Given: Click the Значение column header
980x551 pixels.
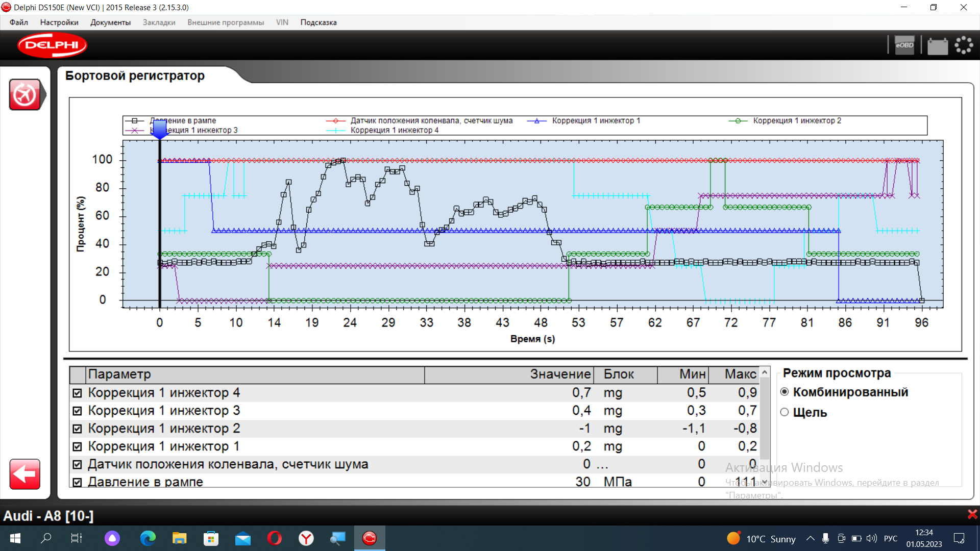Looking at the screenshot, I should click(x=508, y=374).
